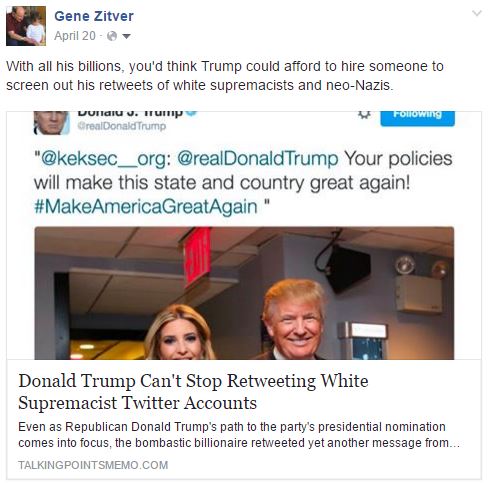Click the red EXIT sign in photo
This screenshot has height=492, width=490.
197,256
